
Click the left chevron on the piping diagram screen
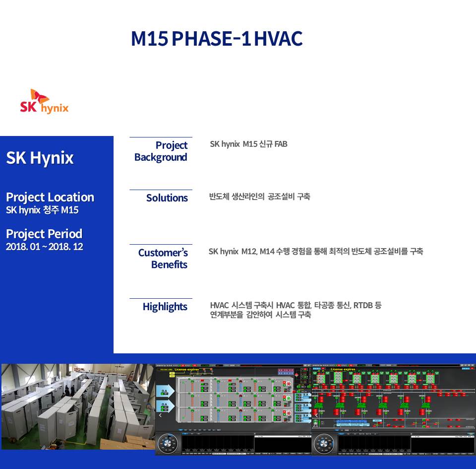(317, 415)
